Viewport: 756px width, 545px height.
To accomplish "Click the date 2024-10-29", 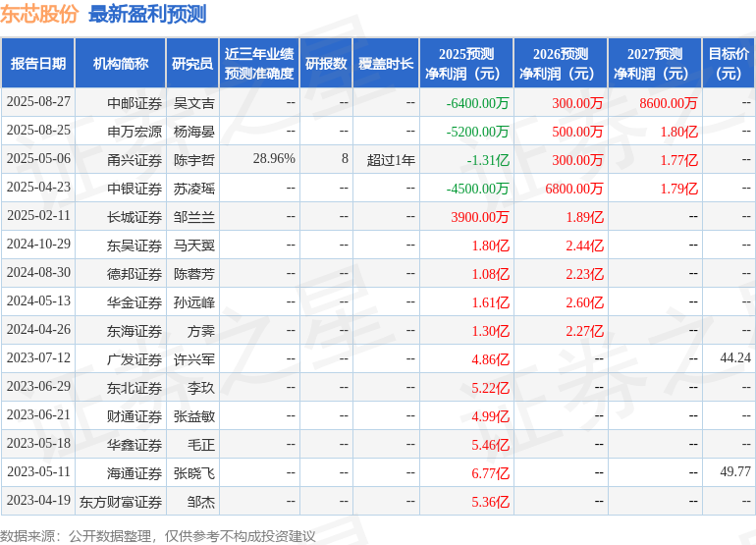I will [x=38, y=245].
